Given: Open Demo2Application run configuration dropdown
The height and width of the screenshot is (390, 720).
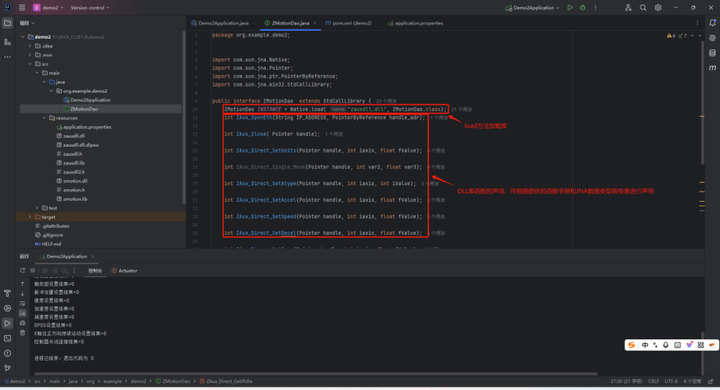Looking at the screenshot, I should [533, 8].
